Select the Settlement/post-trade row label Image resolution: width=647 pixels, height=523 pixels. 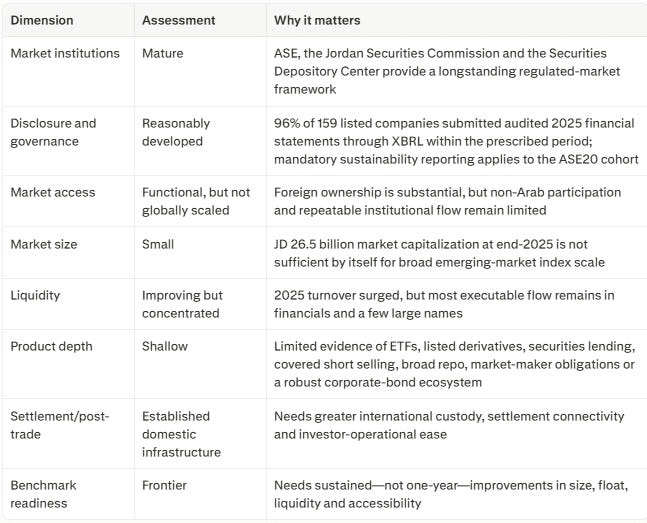(x=59, y=425)
